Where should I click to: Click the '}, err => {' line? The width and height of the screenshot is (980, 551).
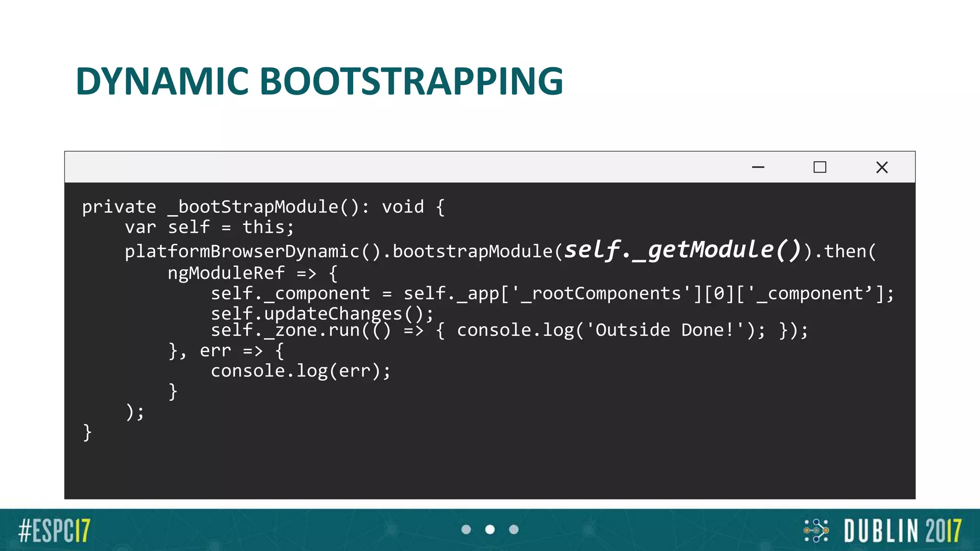click(226, 351)
